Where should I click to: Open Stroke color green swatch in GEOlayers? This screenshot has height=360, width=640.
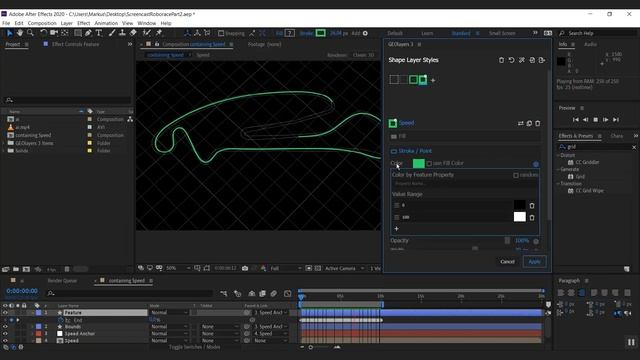coord(419,164)
